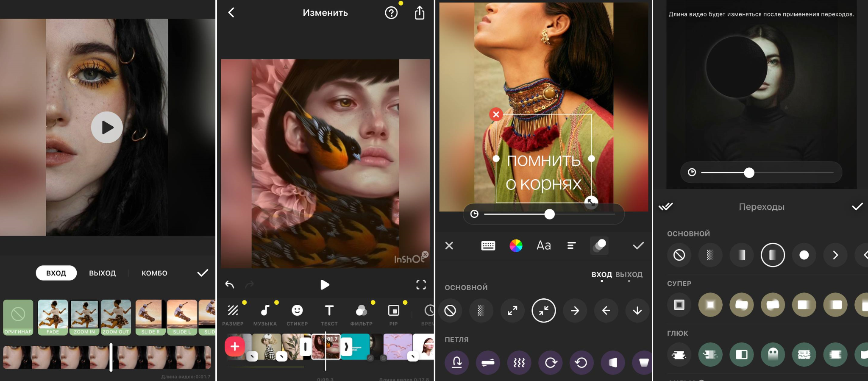Open the text color wheel

point(516,246)
